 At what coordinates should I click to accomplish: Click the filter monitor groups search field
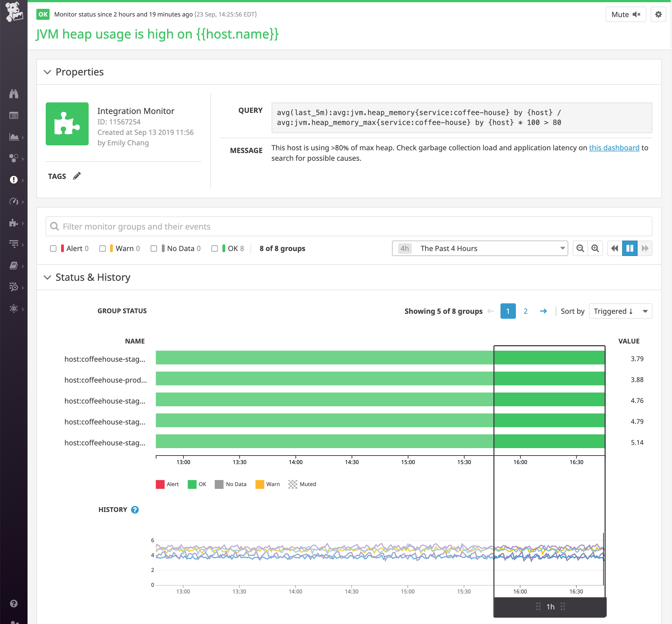236,226
